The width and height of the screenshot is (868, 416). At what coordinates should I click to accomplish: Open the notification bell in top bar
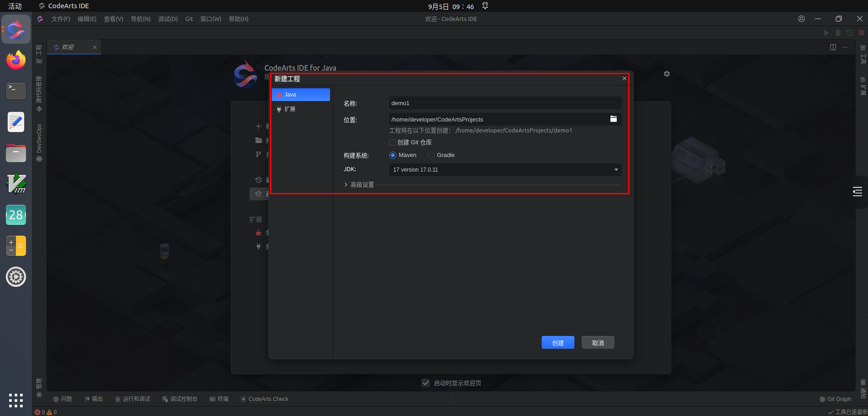click(485, 6)
